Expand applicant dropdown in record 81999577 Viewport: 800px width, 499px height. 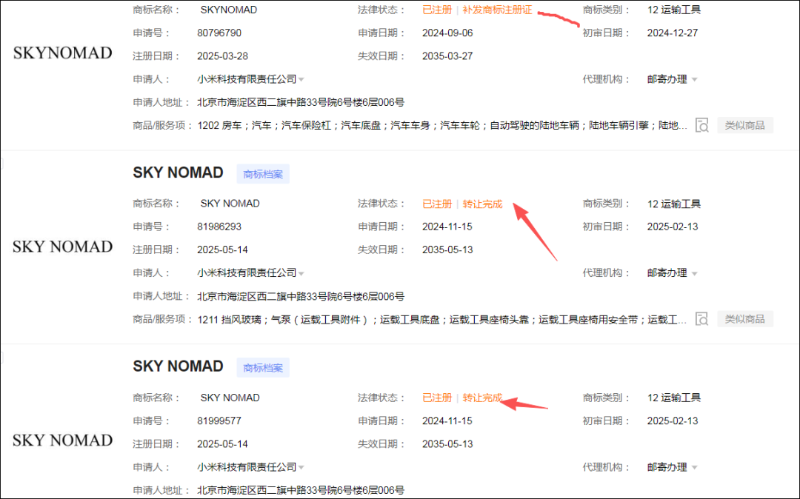pyautogui.click(x=302, y=467)
